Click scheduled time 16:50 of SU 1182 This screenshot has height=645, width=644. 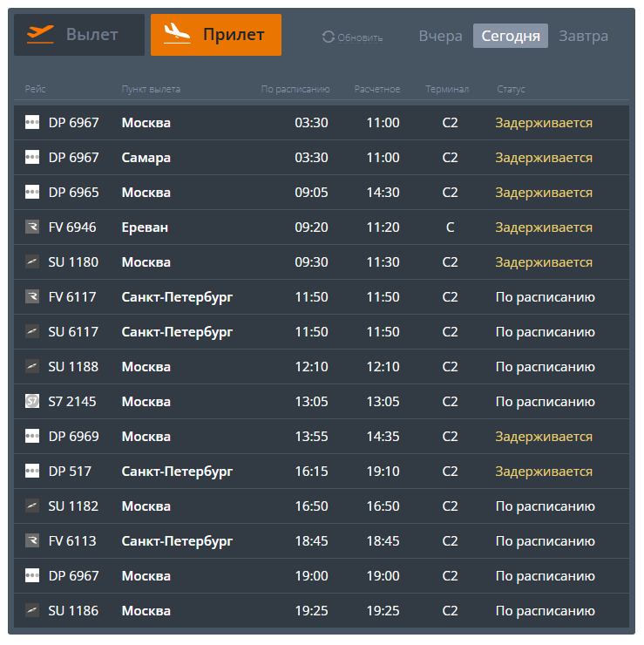coord(311,506)
